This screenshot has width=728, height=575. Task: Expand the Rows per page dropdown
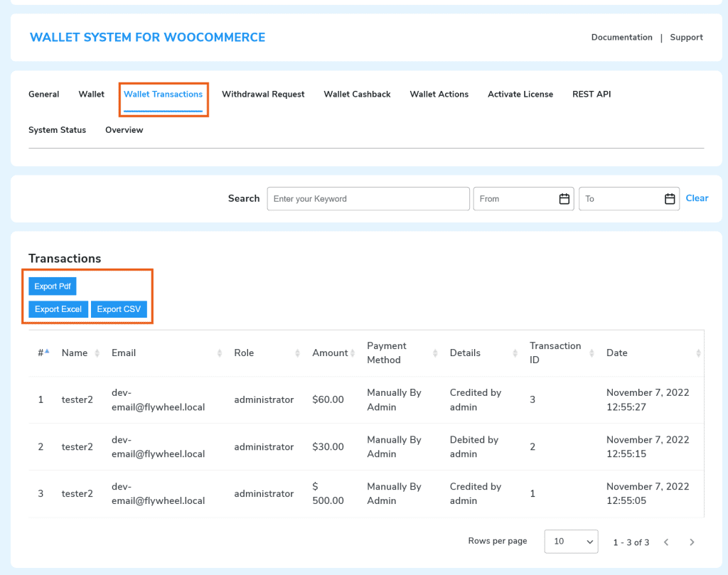(x=571, y=542)
